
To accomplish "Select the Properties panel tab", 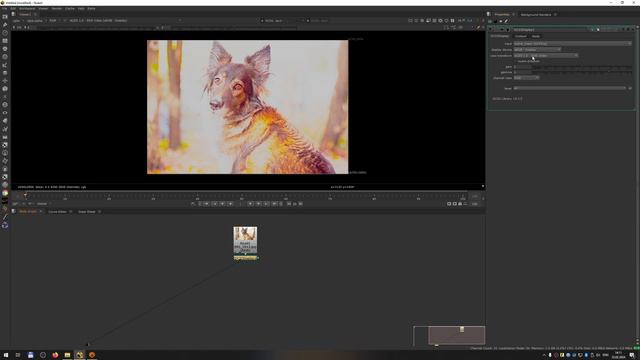I will (x=502, y=15).
